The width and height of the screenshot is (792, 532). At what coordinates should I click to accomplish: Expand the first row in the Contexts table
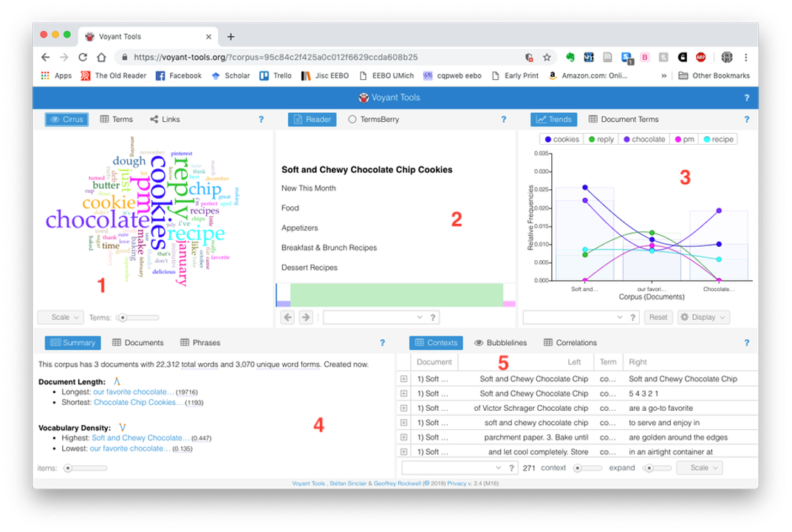pyautogui.click(x=403, y=379)
